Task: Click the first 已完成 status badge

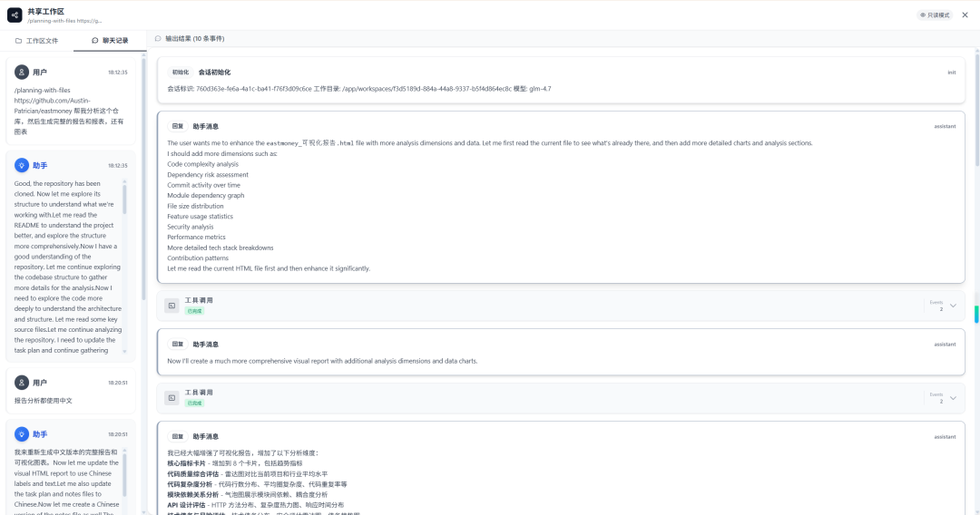Action: click(194, 311)
